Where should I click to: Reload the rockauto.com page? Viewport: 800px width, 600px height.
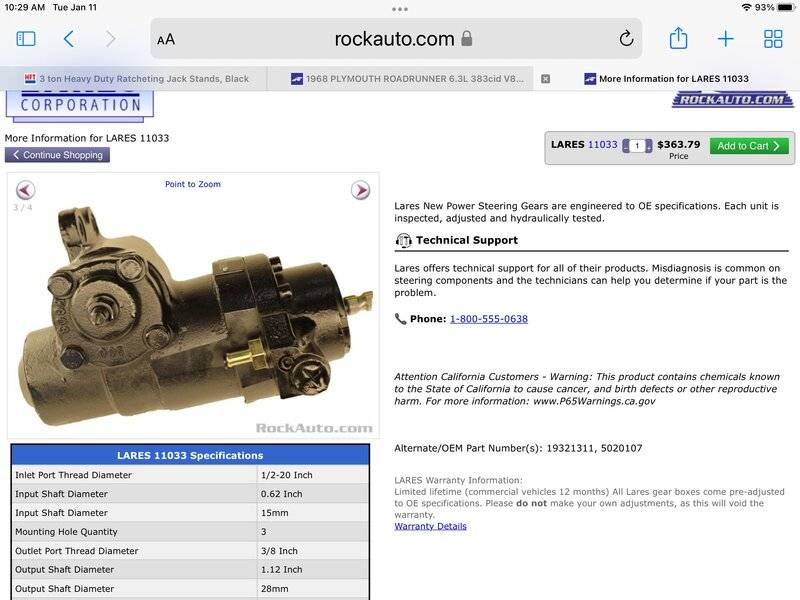626,39
